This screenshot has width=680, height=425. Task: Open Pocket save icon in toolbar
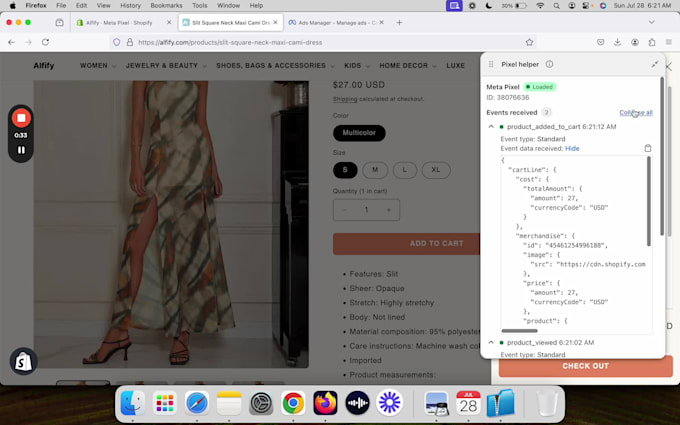[x=601, y=42]
